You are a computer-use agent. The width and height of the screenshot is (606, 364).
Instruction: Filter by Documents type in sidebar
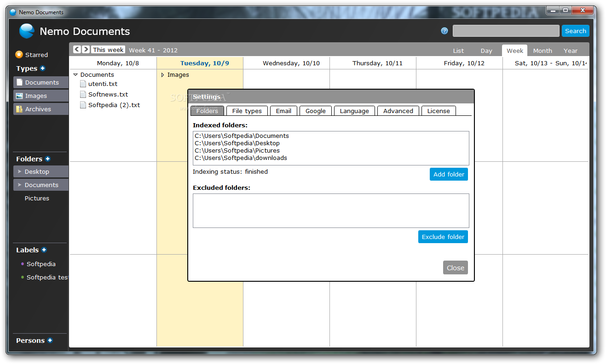(x=41, y=82)
